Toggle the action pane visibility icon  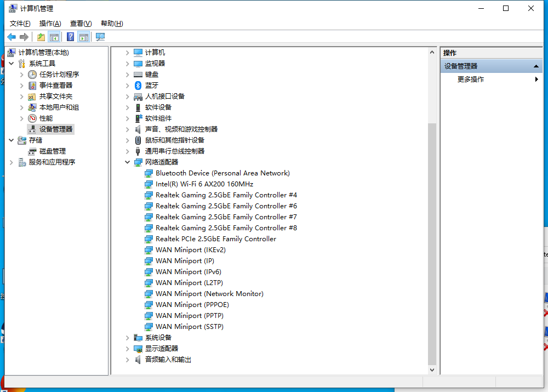(x=82, y=37)
